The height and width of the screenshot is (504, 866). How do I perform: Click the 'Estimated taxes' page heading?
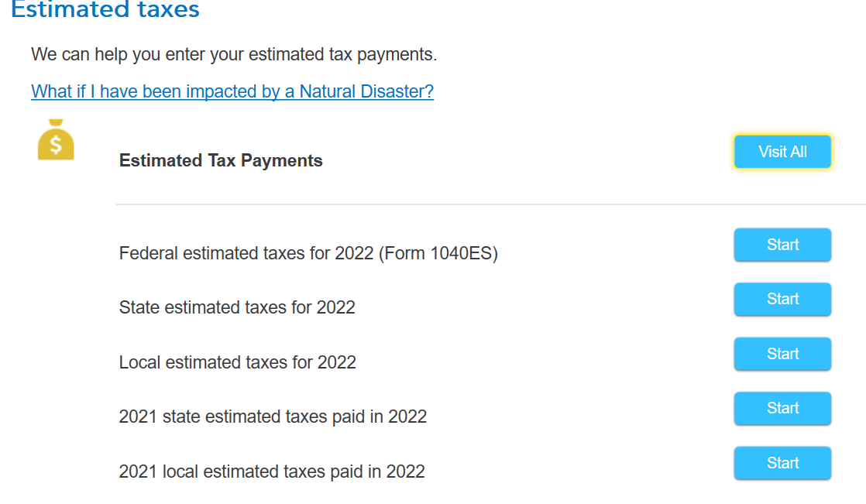(105, 10)
